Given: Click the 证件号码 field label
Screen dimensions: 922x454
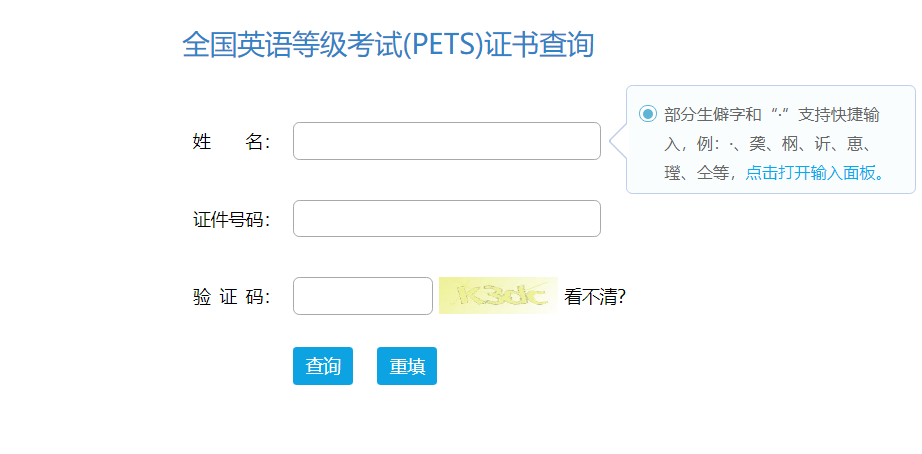Looking at the screenshot, I should [231, 220].
